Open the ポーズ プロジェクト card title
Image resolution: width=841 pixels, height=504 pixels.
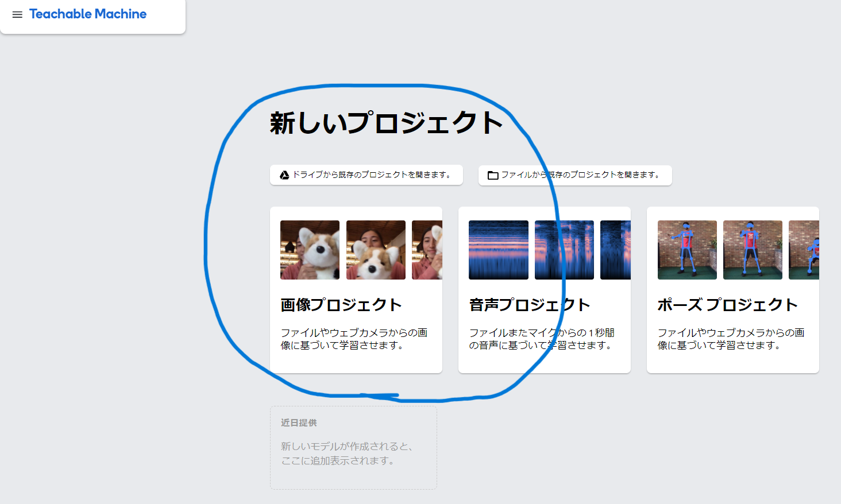(727, 305)
